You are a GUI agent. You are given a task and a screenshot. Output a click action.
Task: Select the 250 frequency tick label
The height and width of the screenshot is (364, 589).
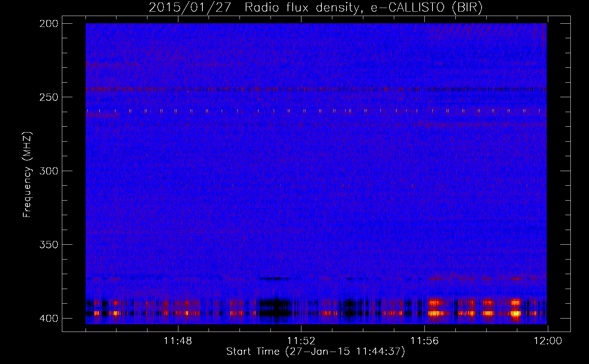[49, 97]
